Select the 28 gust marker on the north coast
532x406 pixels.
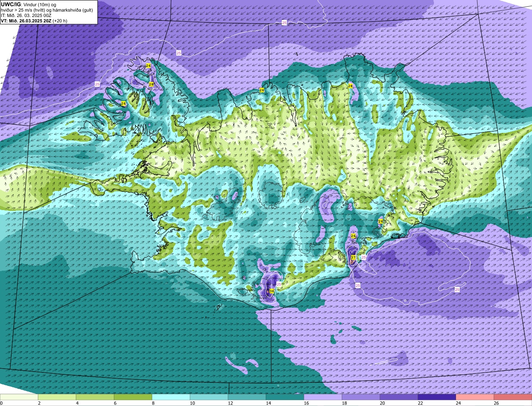350,86
